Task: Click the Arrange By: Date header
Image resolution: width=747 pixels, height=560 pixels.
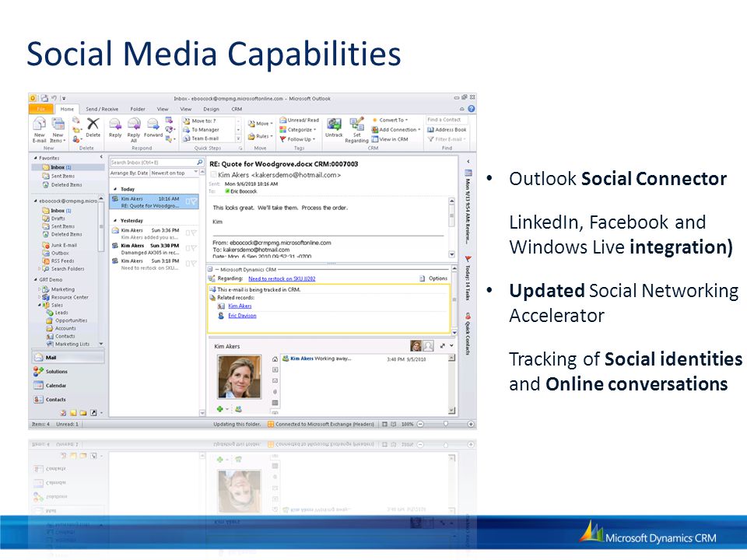Action: [129, 173]
